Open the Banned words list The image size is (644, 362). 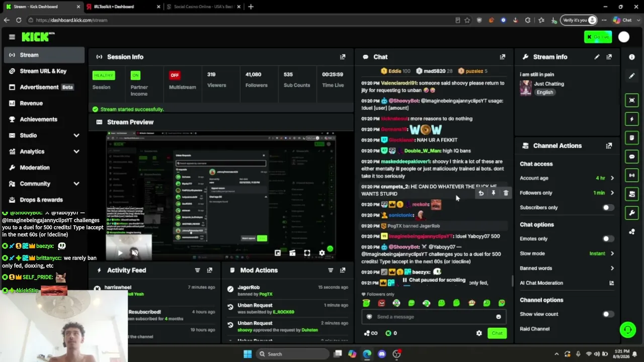567,268
